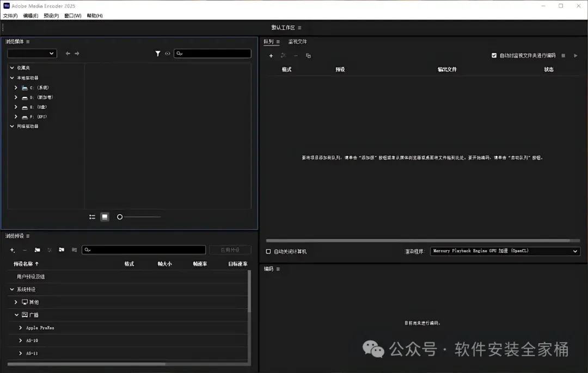Enable the auto shutdown computer checkbox
588x373 pixels.
[268, 251]
